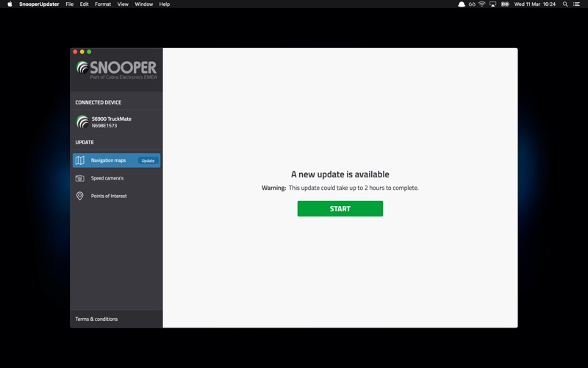Click the camera icon for Speed camera's
Image resolution: width=588 pixels, height=368 pixels.
[80, 178]
